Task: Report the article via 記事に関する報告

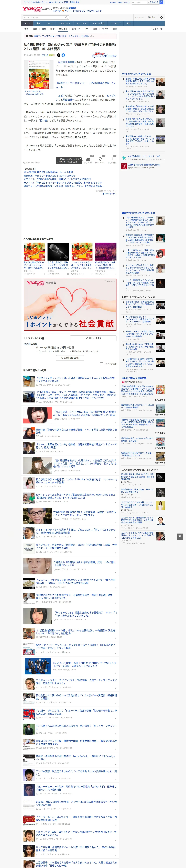Action: point(32,162)
